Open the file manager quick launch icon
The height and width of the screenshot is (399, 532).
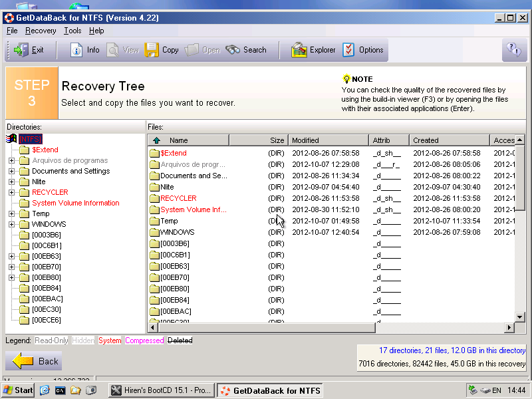pos(75,390)
